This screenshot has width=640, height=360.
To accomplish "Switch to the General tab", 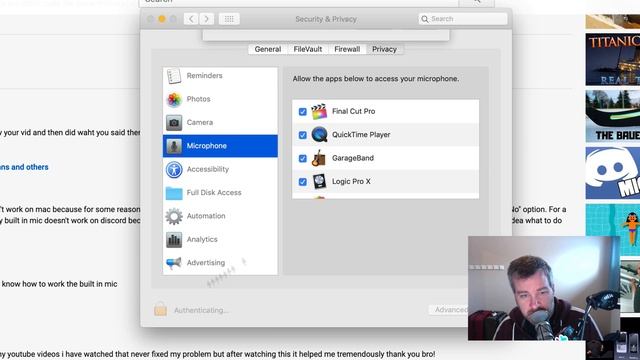I will pyautogui.click(x=268, y=49).
